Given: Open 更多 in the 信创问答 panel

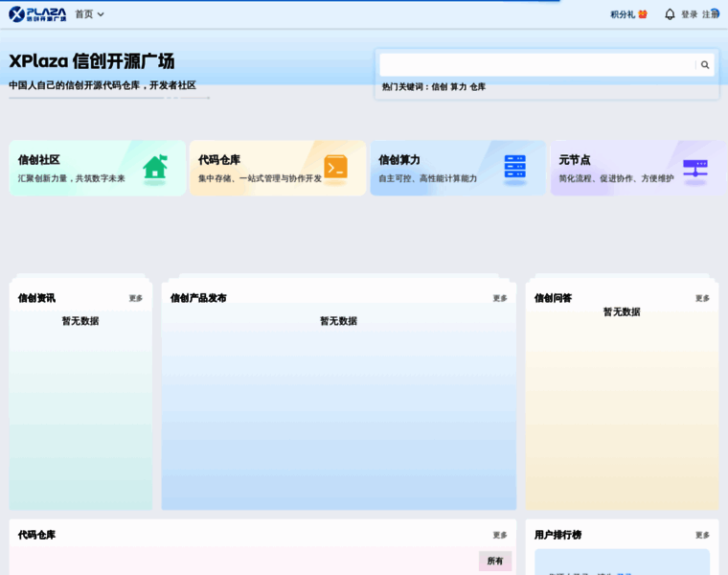Looking at the screenshot, I should pyautogui.click(x=702, y=298).
